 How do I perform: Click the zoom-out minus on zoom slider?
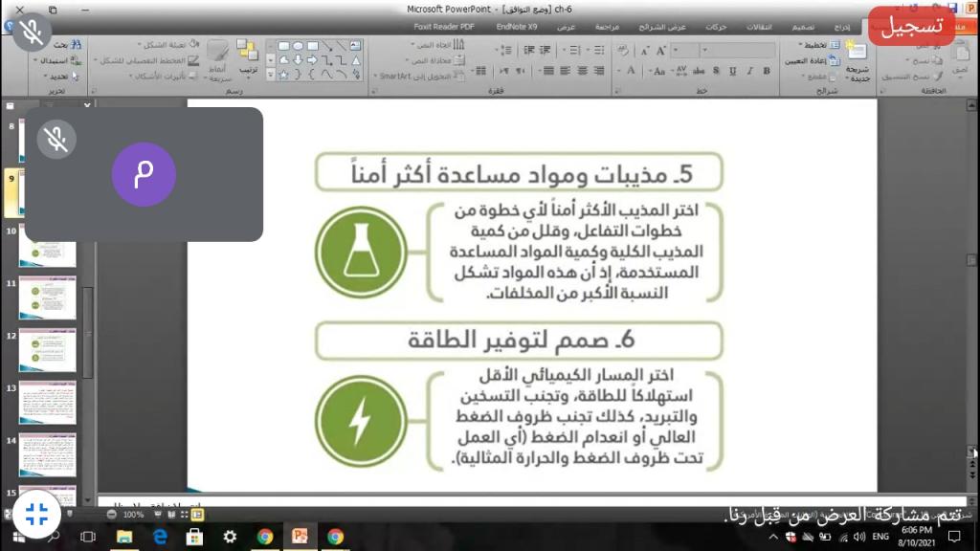tap(112, 515)
